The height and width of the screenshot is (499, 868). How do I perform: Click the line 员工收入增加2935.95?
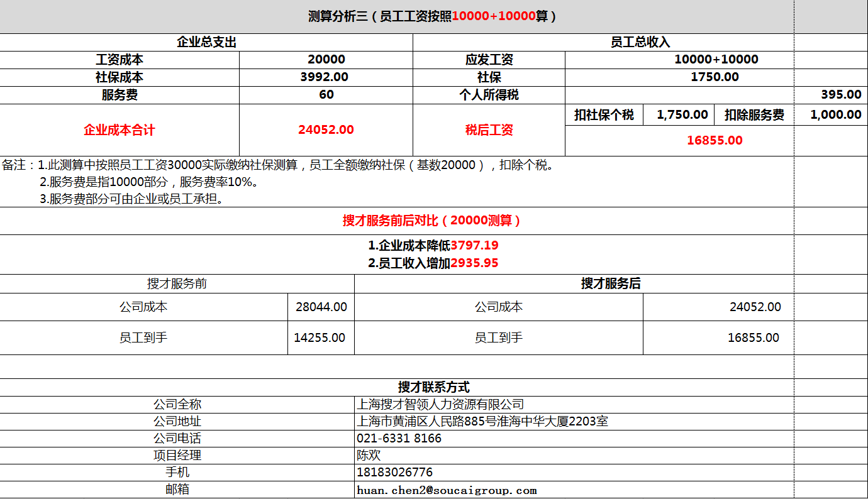[x=433, y=263]
